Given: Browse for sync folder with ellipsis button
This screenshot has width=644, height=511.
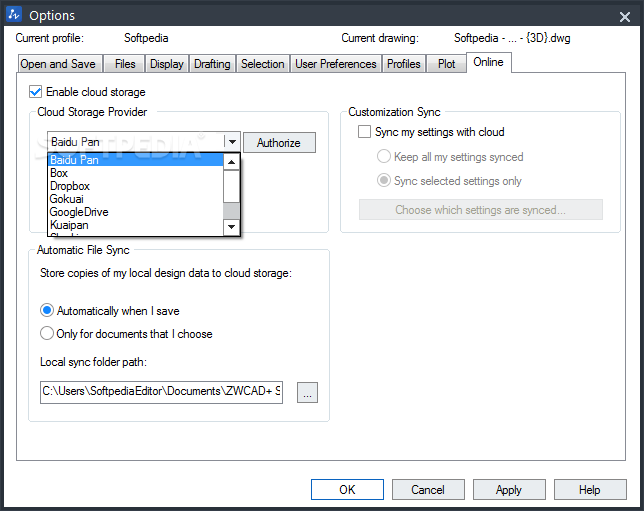Looking at the screenshot, I should click(307, 393).
